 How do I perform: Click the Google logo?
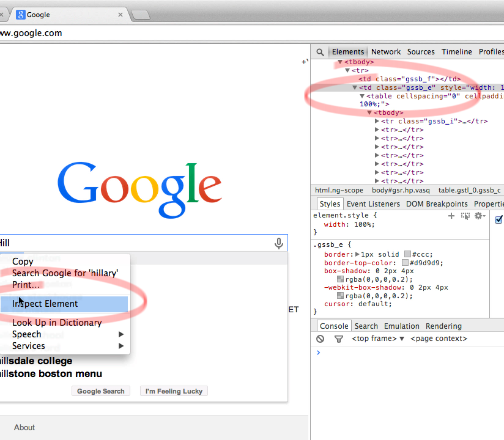point(139,189)
